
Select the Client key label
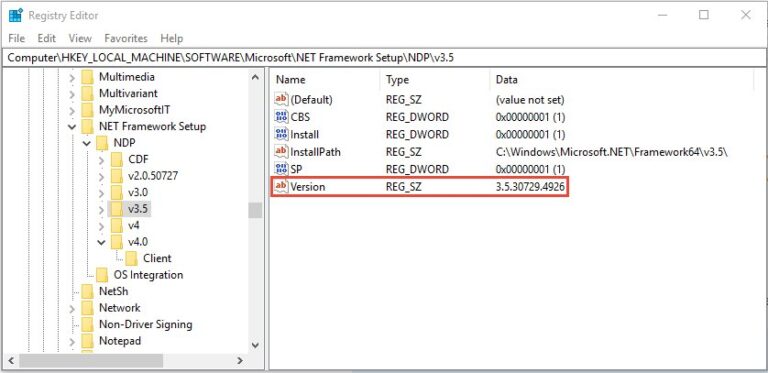[157, 258]
